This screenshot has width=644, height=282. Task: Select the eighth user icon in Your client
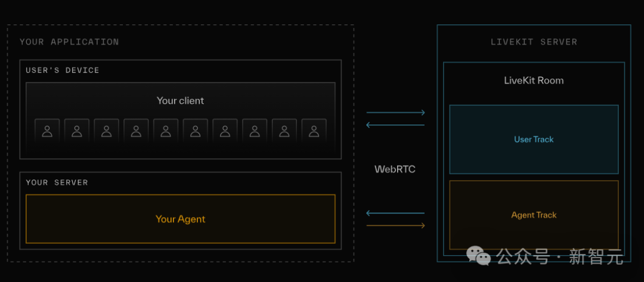point(255,131)
